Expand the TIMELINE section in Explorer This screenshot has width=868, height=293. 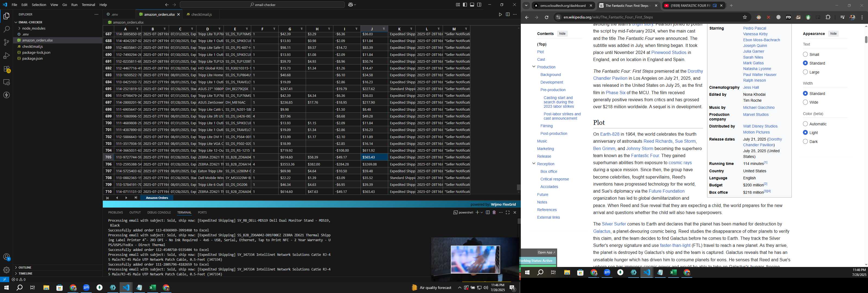click(x=16, y=273)
